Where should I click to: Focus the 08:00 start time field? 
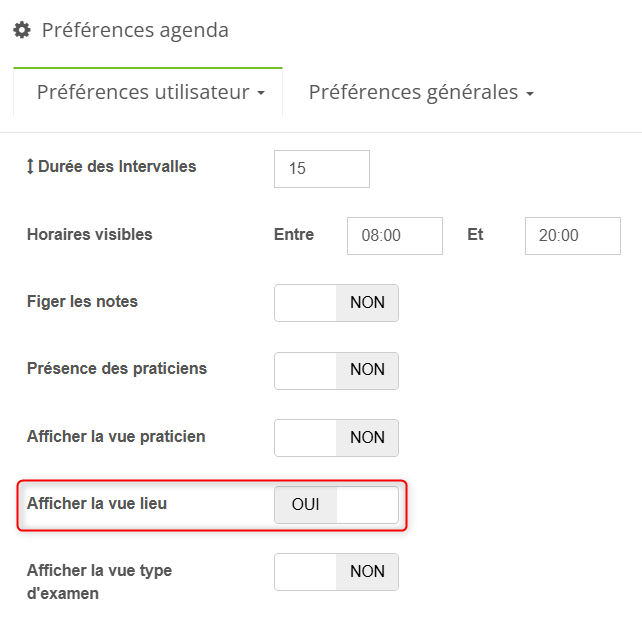394,236
